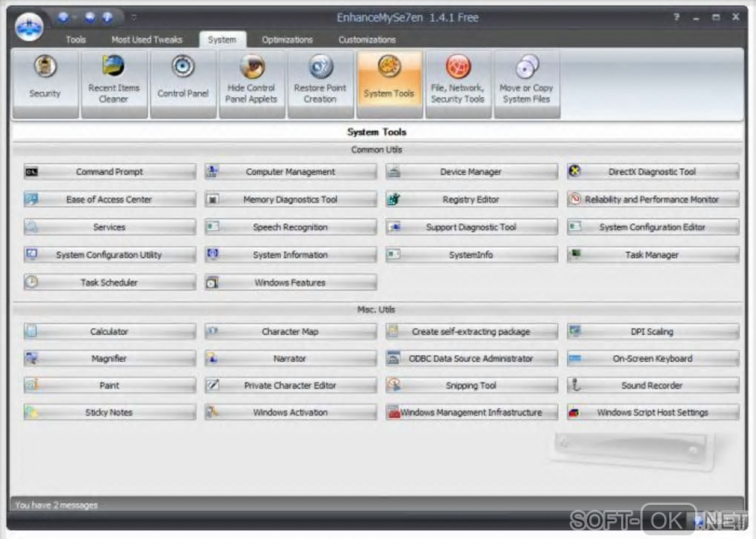Open Windows Features

pyautogui.click(x=291, y=282)
